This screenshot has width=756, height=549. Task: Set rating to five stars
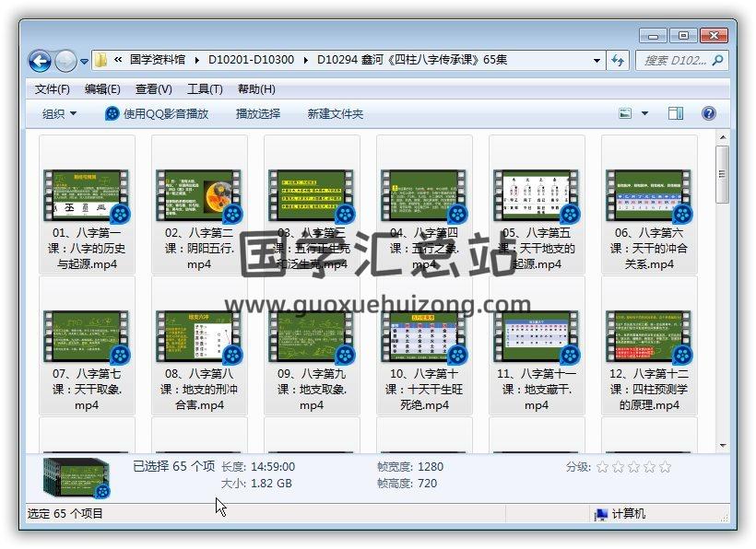pyautogui.click(x=666, y=467)
